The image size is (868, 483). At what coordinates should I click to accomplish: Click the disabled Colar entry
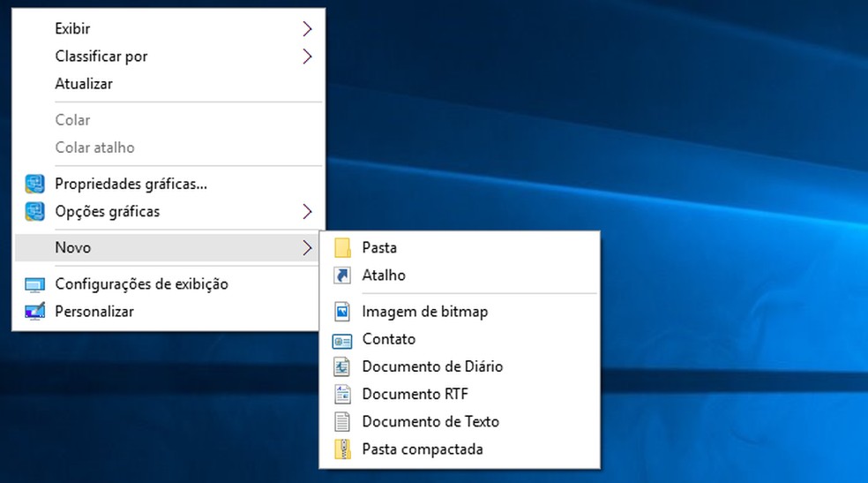[168, 120]
